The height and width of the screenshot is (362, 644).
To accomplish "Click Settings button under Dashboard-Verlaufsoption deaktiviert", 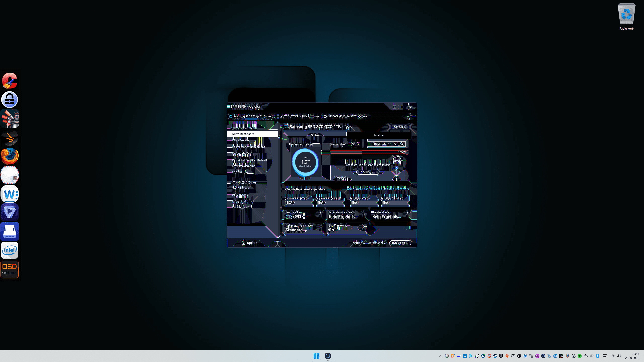I will point(368,172).
